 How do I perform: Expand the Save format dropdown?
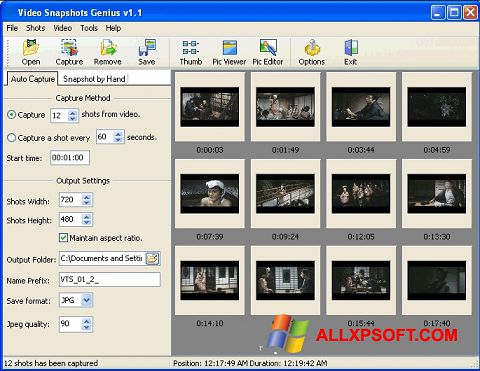coord(86,300)
